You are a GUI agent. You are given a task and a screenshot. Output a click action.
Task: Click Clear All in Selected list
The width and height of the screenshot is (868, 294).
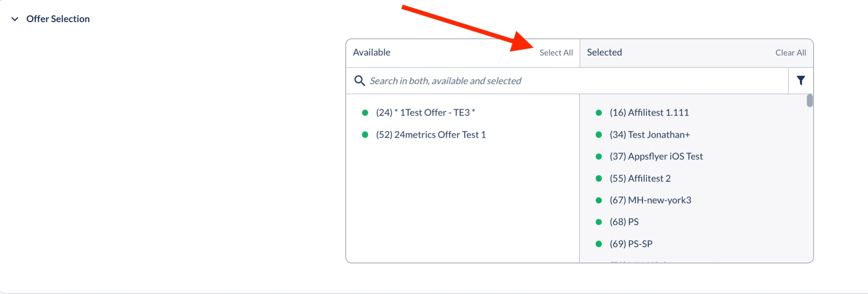(790, 53)
